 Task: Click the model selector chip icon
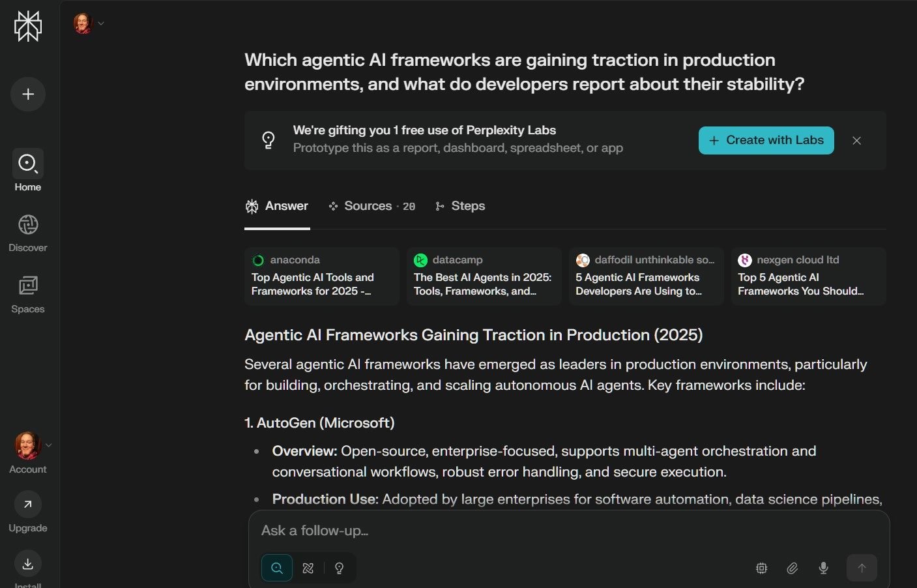[x=761, y=568]
